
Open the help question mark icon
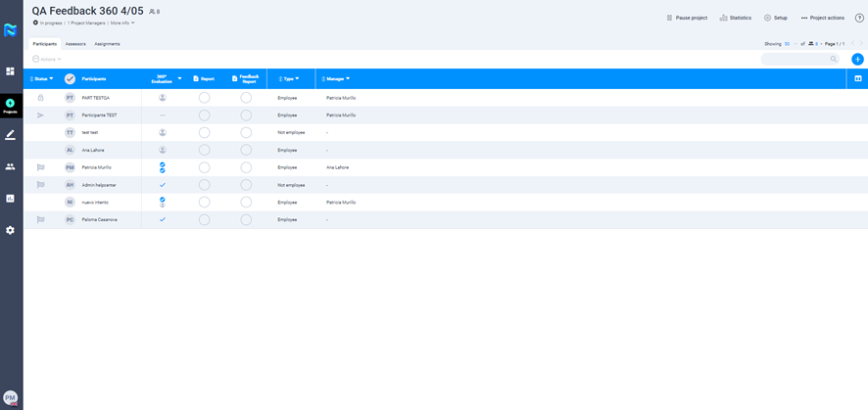coord(859,18)
